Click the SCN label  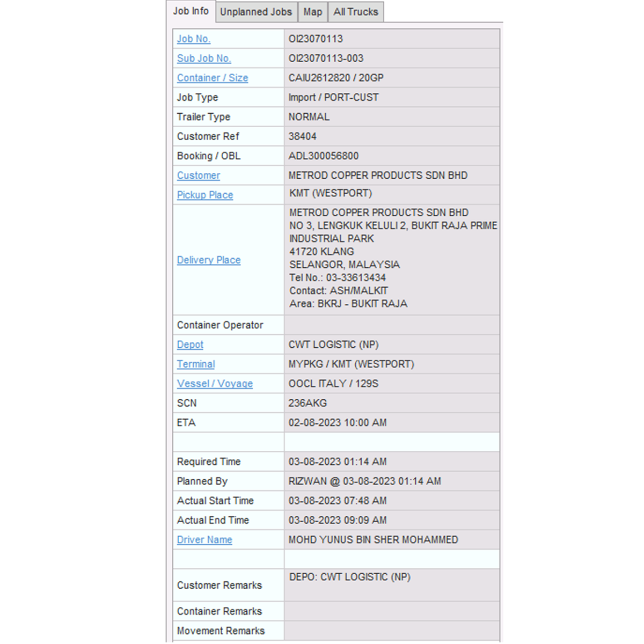[x=187, y=403]
